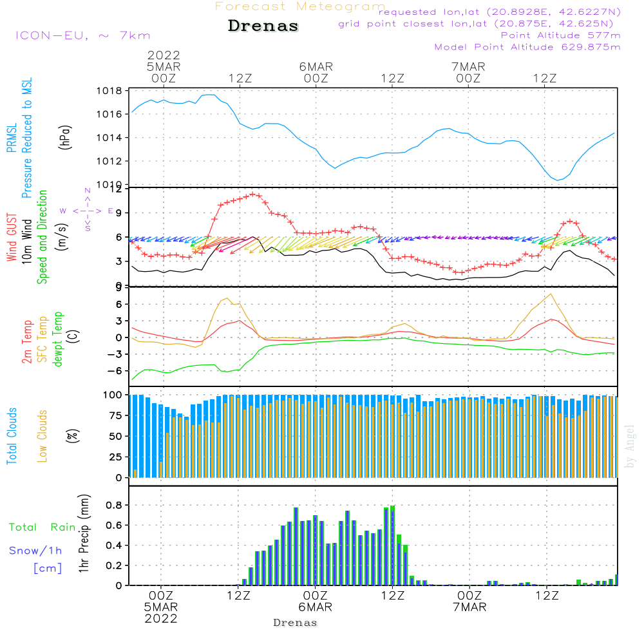The width and height of the screenshot is (644, 644).
Task: Click the '2m Temp' red legend label
Action: (x=26, y=342)
